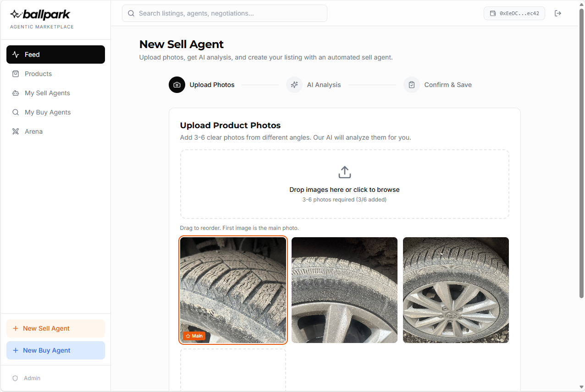Click the Confirm & Save clipboard icon
Screen dimensions: 585x392
(x=412, y=85)
